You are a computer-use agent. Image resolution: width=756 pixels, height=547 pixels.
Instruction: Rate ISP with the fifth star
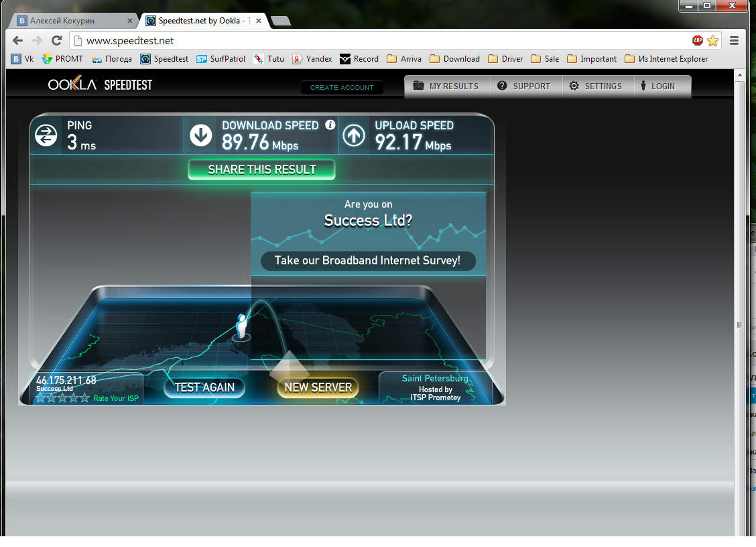(x=85, y=398)
